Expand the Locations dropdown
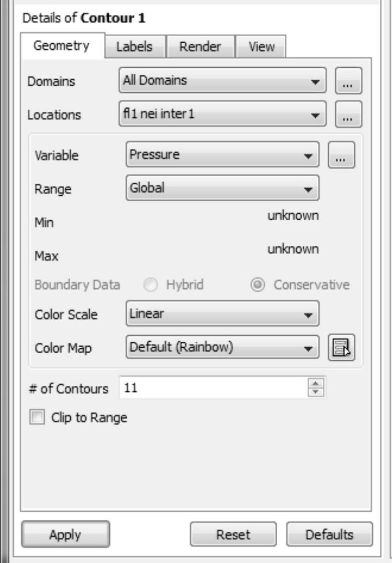This screenshot has width=392, height=563. [x=222, y=114]
